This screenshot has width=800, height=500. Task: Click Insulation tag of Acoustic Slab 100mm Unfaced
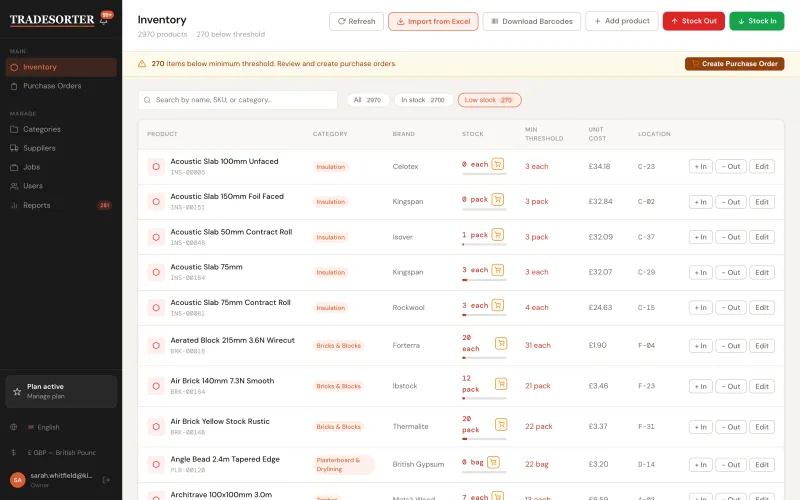click(331, 167)
